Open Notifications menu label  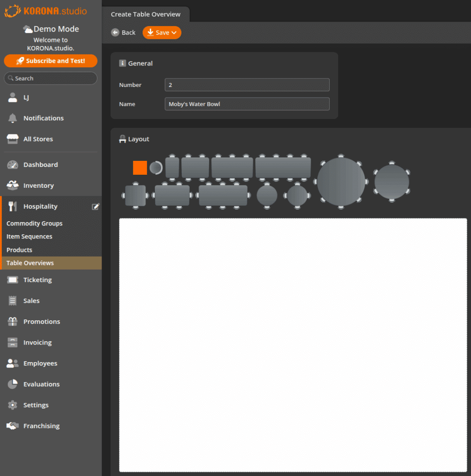(x=43, y=118)
